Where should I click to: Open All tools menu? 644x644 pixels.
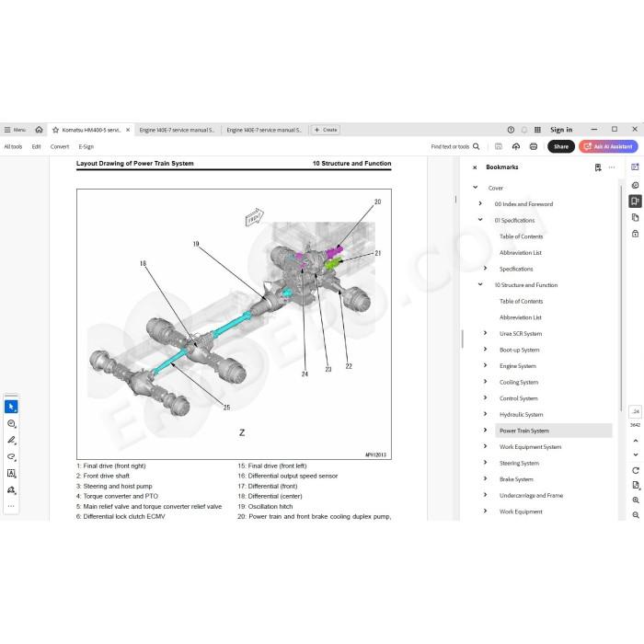click(13, 146)
